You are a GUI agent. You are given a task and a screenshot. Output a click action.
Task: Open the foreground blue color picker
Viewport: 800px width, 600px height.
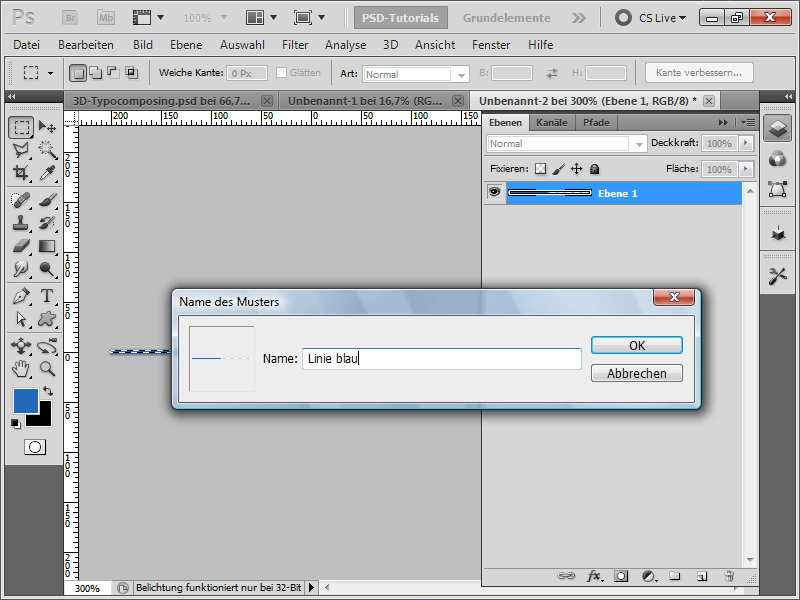[26, 401]
